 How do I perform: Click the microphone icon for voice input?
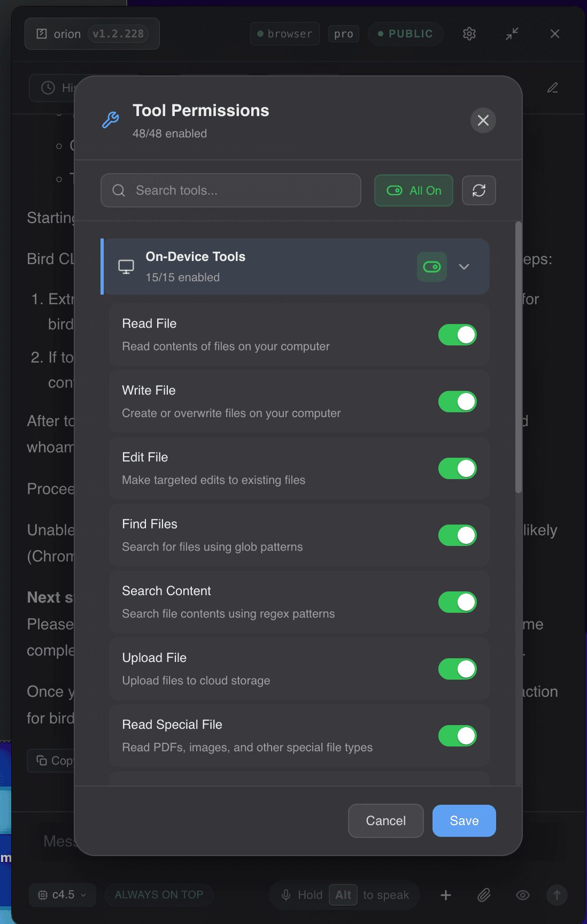286,895
